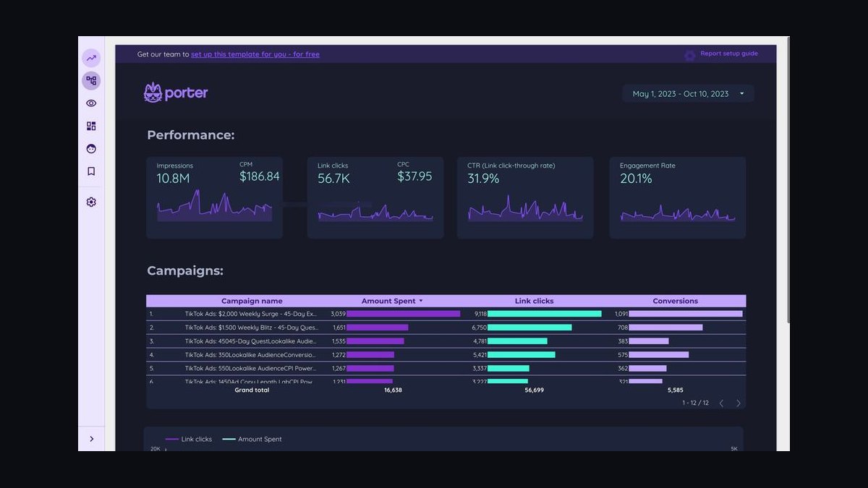Image resolution: width=868 pixels, height=488 pixels.
Task: Open the May 1 - Oct 10 date dropdown
Action: coord(688,93)
